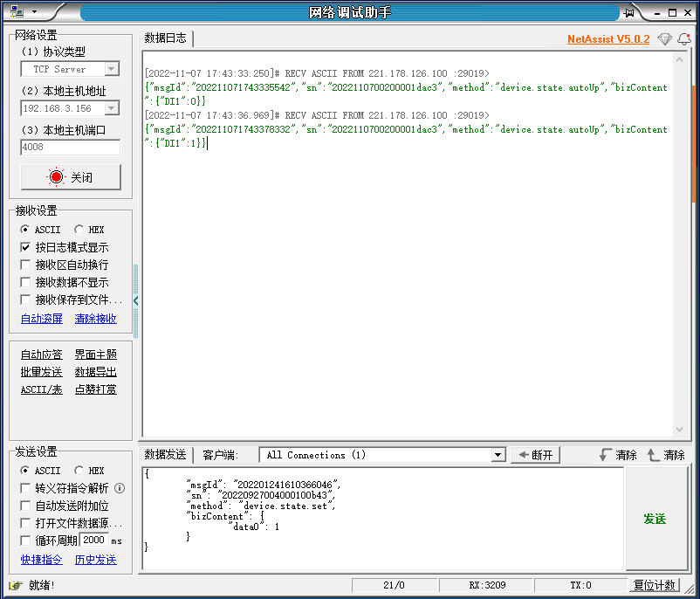
Task: Expand the All Connections client dropdown
Action: click(x=498, y=455)
